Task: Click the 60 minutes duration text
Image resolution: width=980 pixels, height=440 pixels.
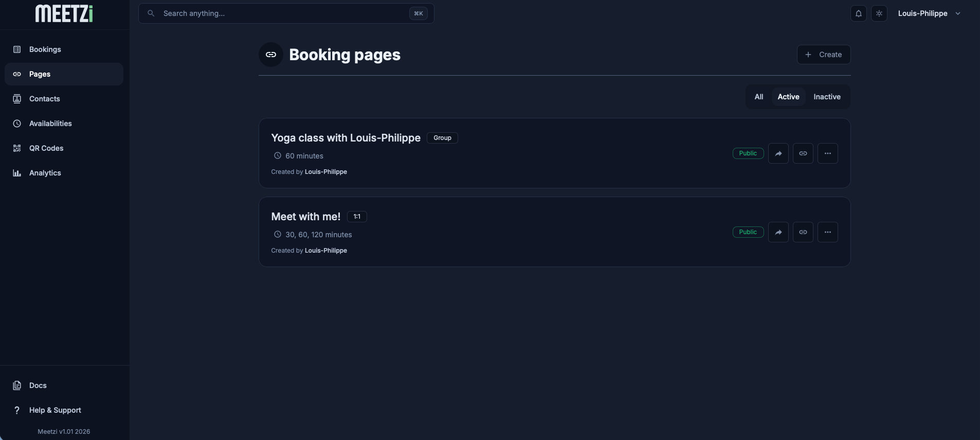Action: pyautogui.click(x=304, y=156)
